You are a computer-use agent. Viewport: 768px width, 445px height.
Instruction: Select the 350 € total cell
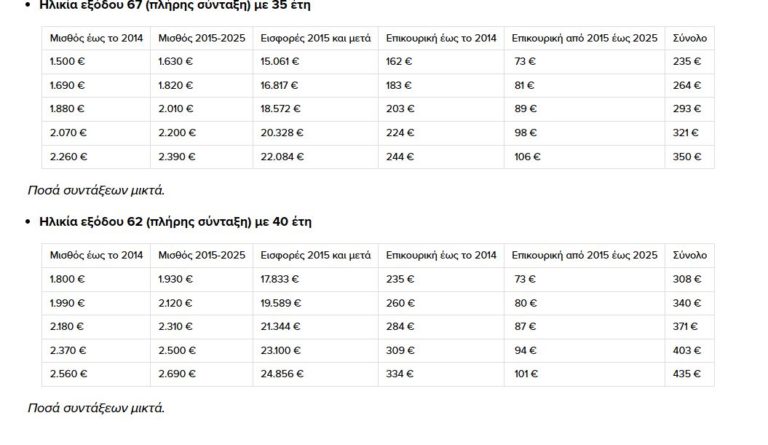tap(686, 156)
